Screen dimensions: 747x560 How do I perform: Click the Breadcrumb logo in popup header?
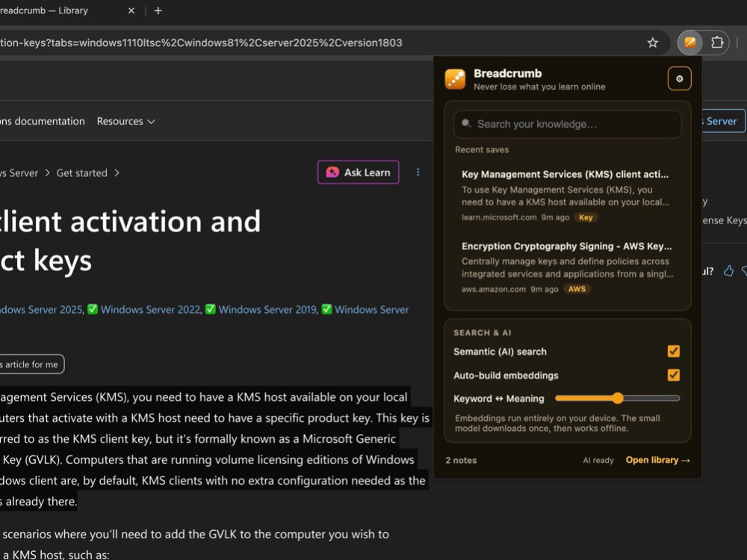(455, 79)
